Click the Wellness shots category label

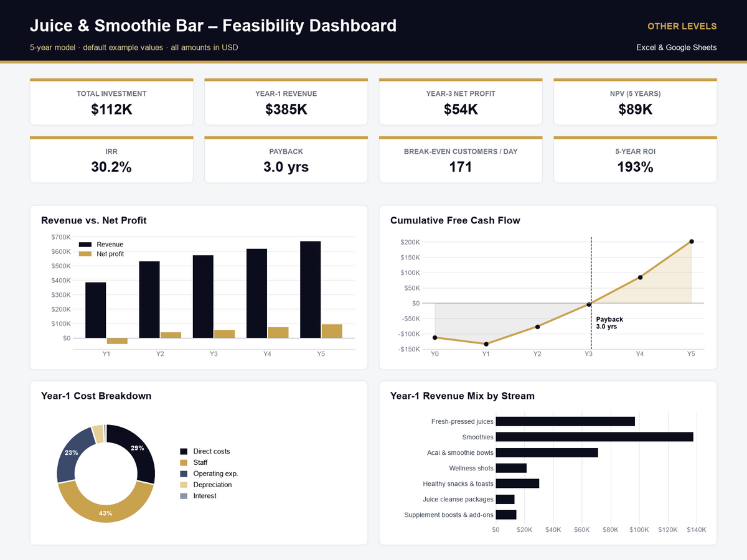tap(471, 468)
